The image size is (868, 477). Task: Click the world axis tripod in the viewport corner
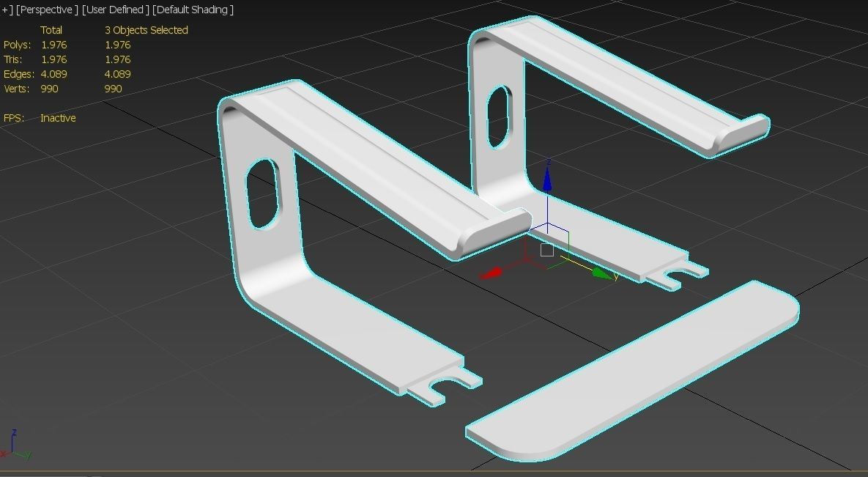(15, 445)
